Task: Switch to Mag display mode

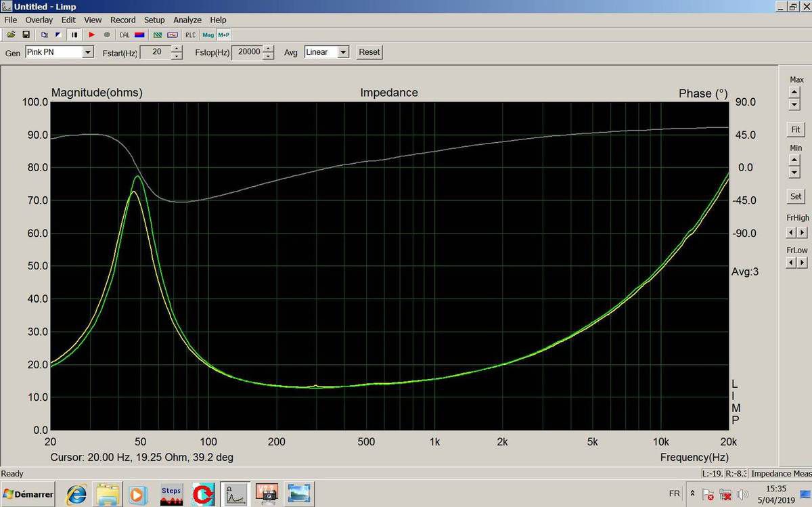Action: point(208,35)
